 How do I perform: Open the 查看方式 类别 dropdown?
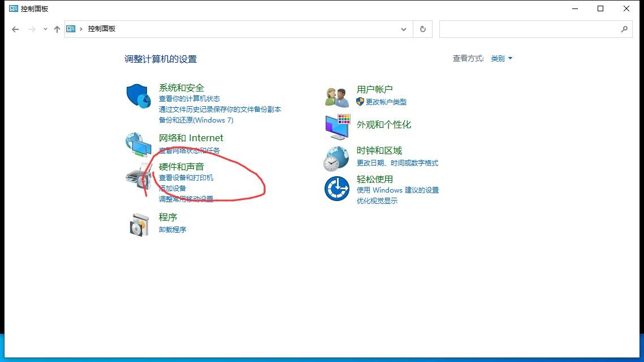coord(501,58)
